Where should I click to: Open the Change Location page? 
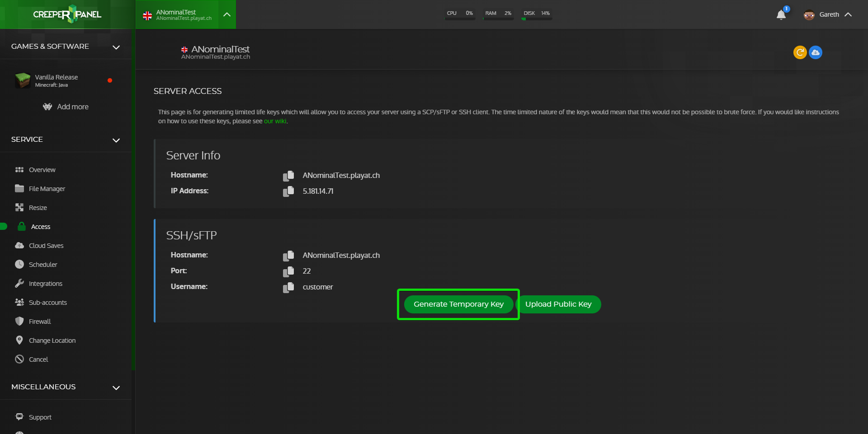click(x=52, y=341)
